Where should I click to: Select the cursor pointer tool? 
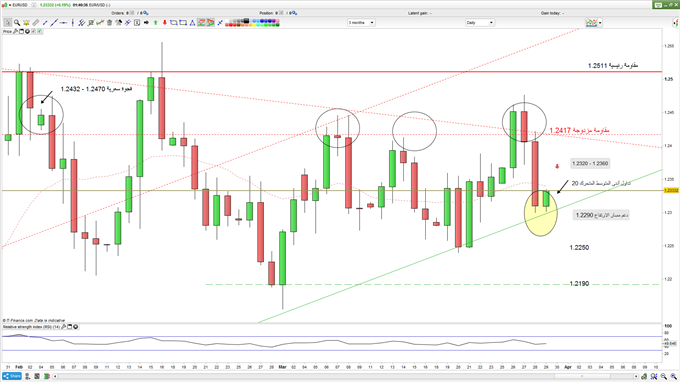tap(7, 23)
